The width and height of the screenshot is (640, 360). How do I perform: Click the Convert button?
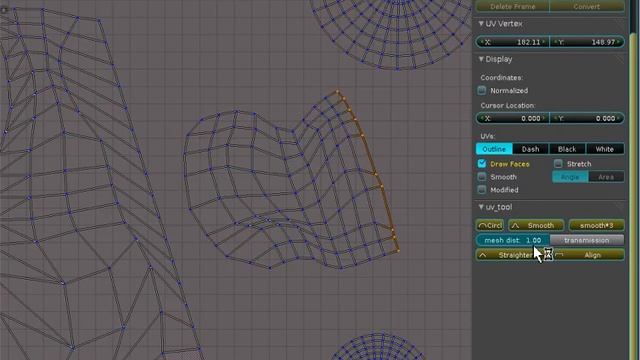coord(587,6)
